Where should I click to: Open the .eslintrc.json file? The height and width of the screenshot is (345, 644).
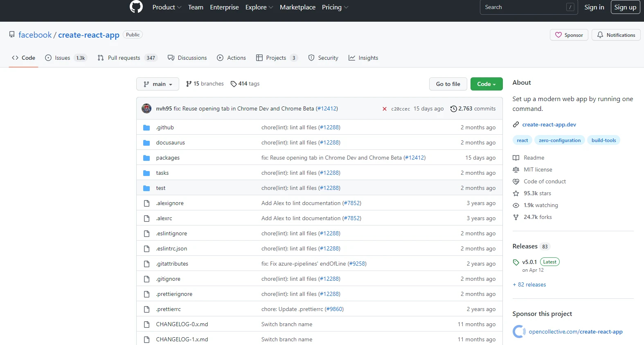tap(171, 248)
